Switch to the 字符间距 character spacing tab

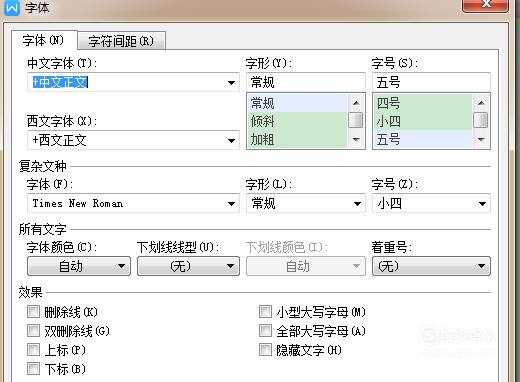point(121,41)
